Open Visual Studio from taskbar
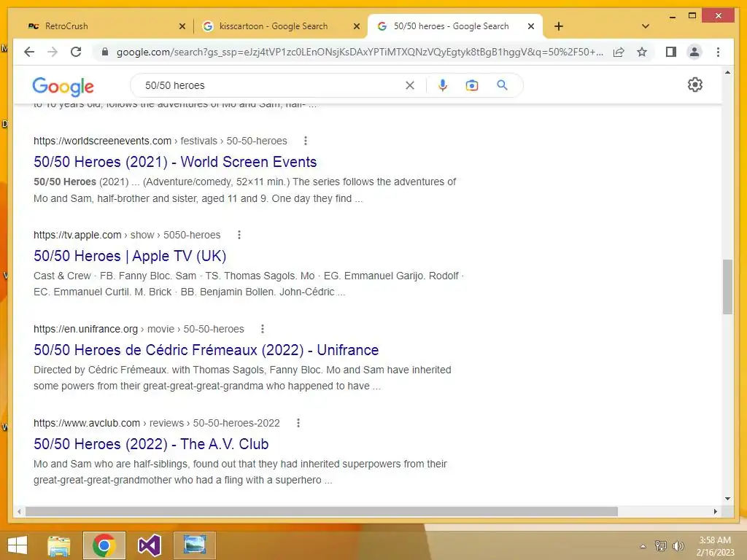Screen dimensions: 747x560 coord(149,545)
